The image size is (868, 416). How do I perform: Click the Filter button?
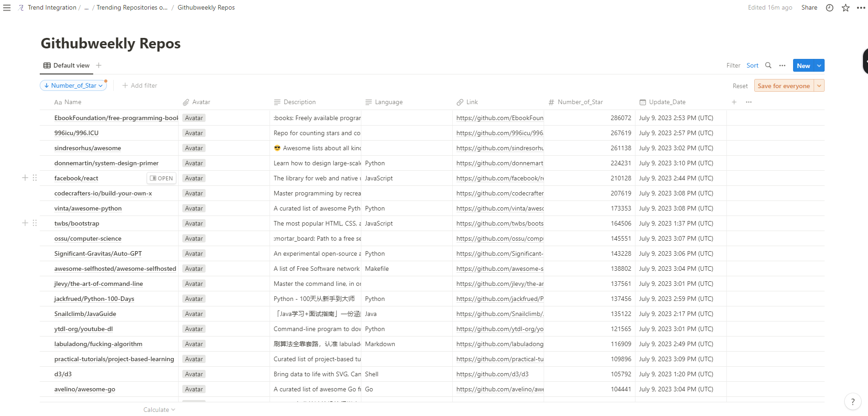coord(733,65)
